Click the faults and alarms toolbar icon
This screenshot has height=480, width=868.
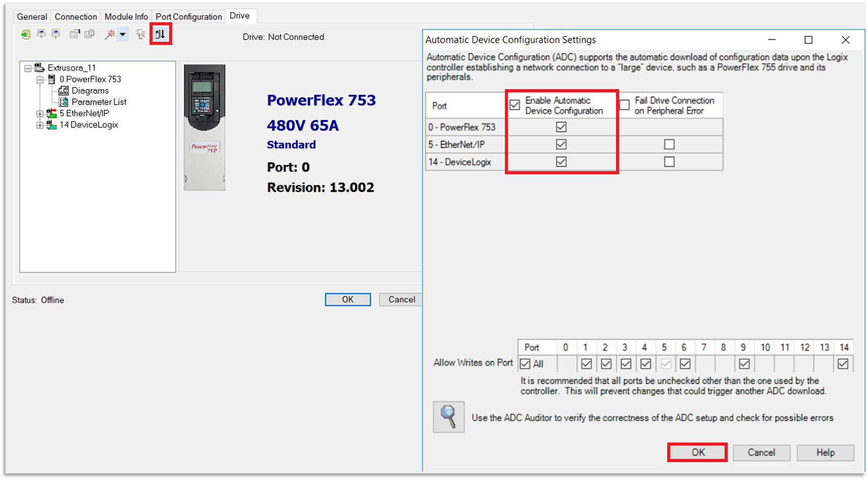(89, 34)
